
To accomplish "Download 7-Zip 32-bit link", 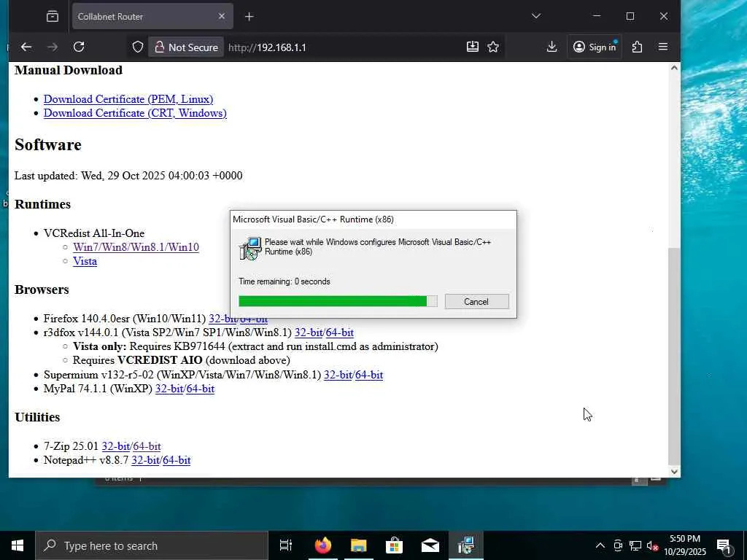I will (116, 446).
